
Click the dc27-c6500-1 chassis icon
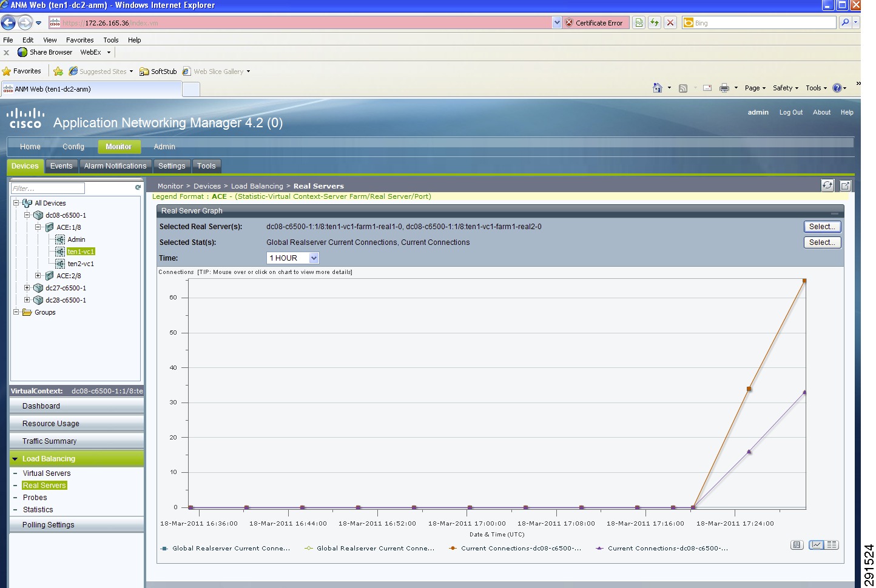click(x=38, y=288)
